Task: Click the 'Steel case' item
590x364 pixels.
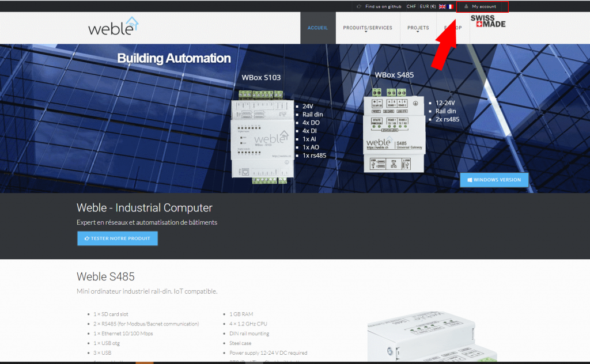Action: tap(240, 343)
